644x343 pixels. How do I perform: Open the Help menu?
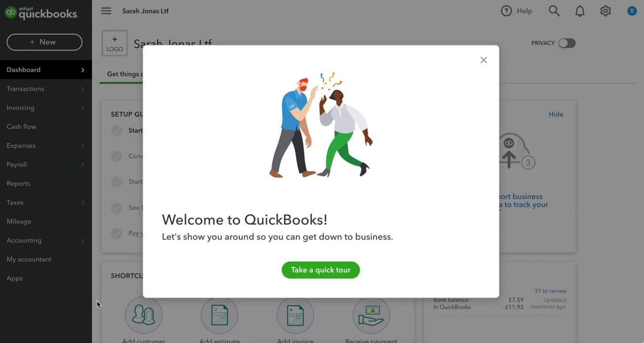517,10
